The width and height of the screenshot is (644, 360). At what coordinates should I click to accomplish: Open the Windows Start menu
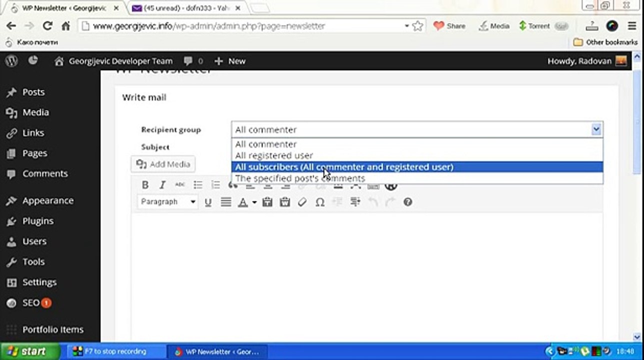[30, 351]
